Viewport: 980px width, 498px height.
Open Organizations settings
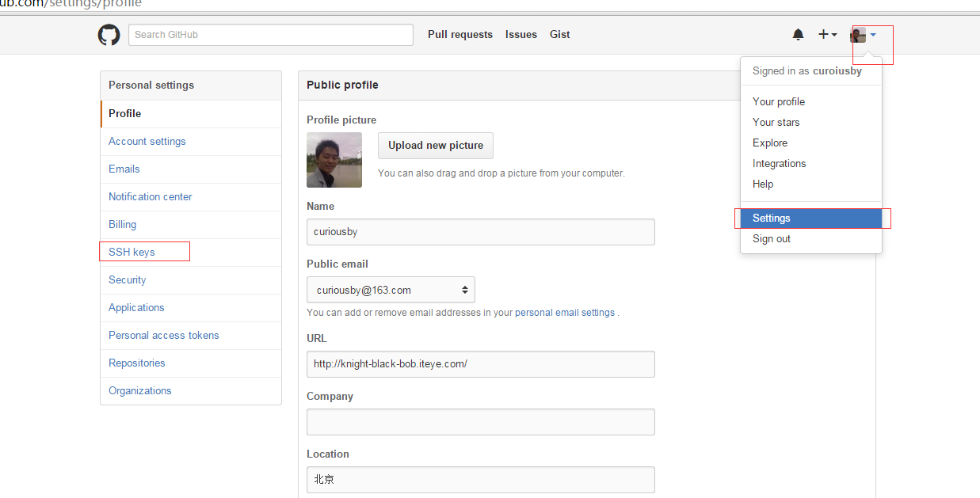click(x=191, y=391)
